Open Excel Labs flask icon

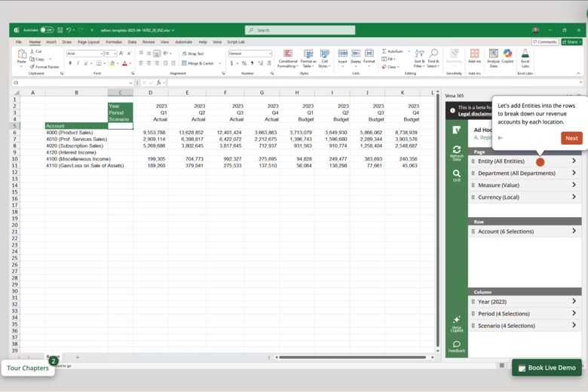pyautogui.click(x=525, y=54)
